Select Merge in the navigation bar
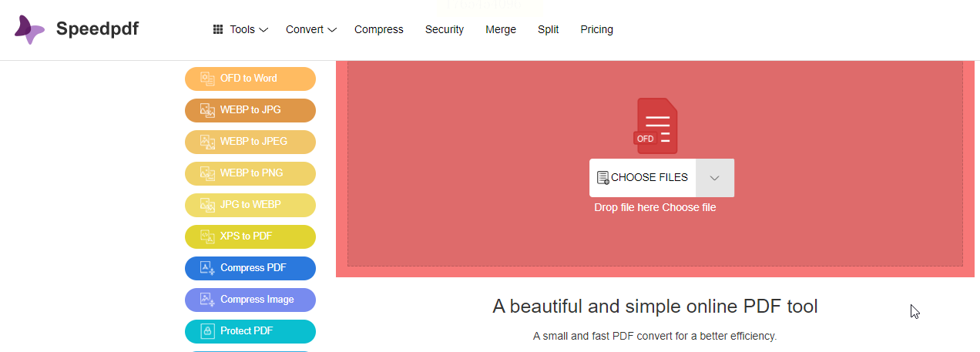The image size is (980, 352). pyautogui.click(x=501, y=29)
